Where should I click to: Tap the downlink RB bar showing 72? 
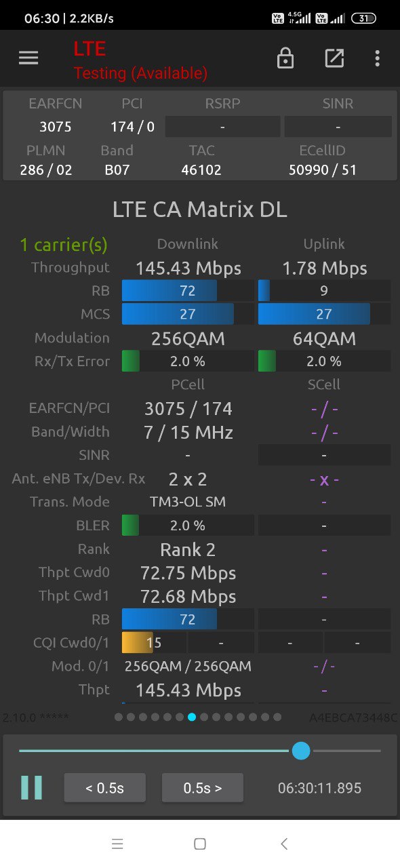point(188,291)
